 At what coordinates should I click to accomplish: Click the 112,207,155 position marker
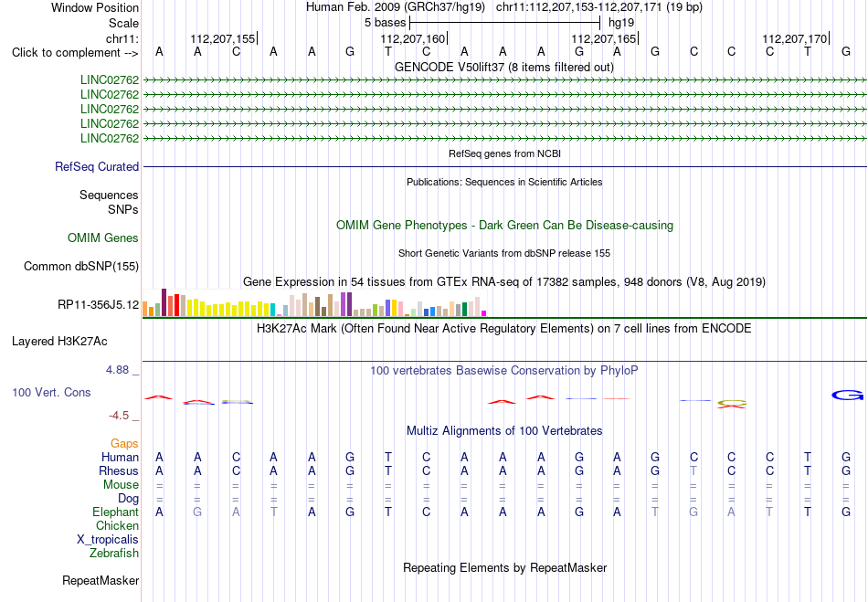pos(223,38)
